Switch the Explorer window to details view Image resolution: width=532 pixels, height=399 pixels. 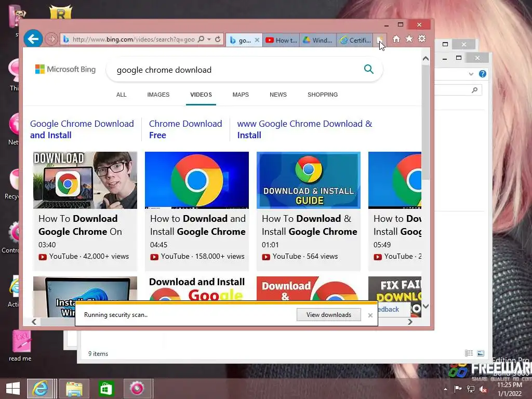(469, 353)
